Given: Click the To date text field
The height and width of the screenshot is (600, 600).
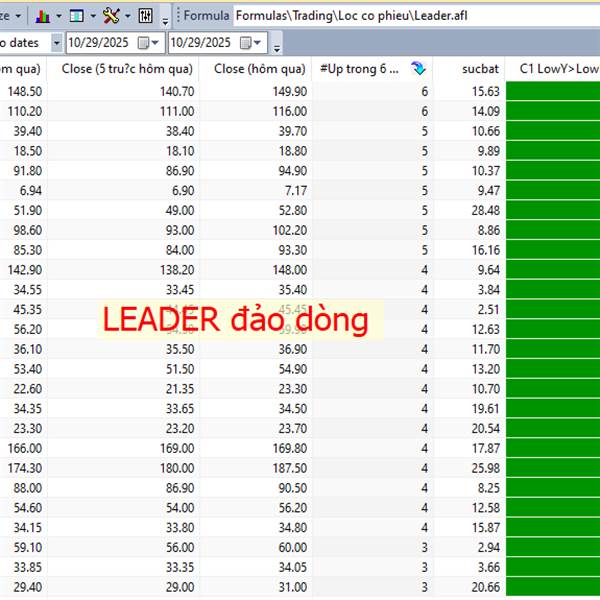Looking at the screenshot, I should tap(203, 43).
